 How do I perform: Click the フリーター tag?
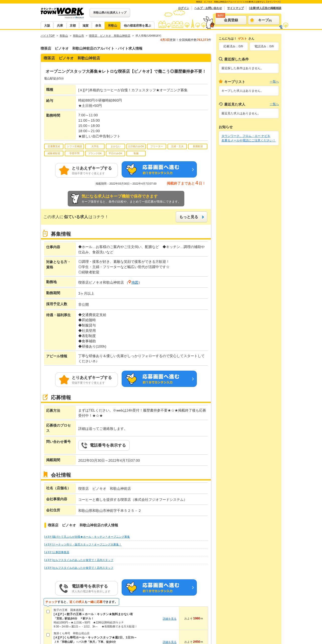[157, 146]
